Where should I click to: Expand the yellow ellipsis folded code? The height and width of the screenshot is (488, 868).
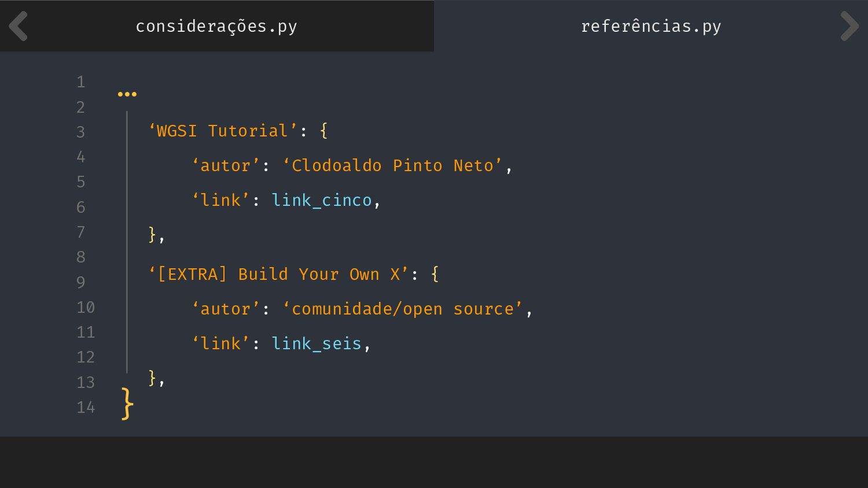coord(127,94)
